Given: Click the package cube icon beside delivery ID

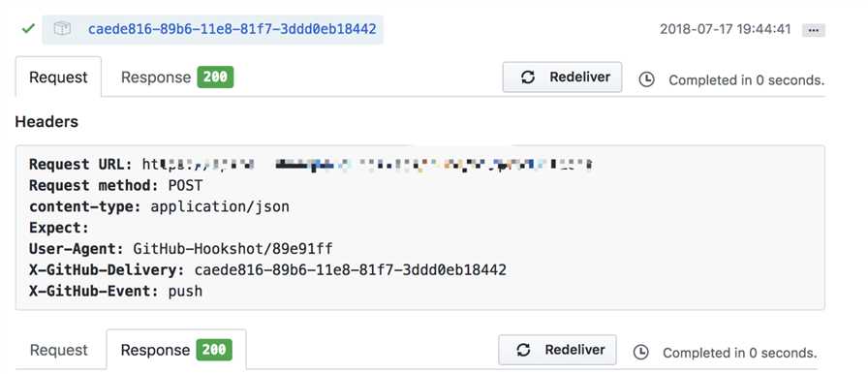Looking at the screenshot, I should (63, 29).
